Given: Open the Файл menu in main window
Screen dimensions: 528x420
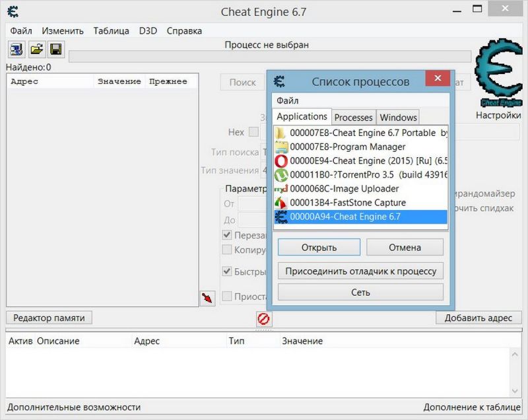Looking at the screenshot, I should pos(21,31).
